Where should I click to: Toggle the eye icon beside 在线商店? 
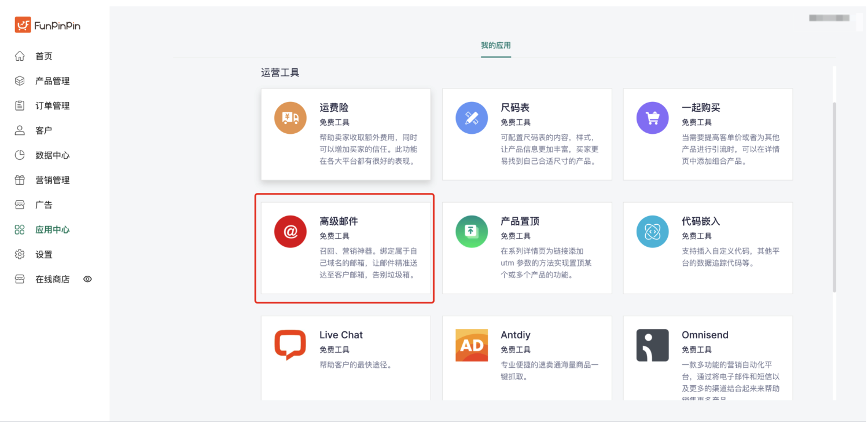[88, 279]
